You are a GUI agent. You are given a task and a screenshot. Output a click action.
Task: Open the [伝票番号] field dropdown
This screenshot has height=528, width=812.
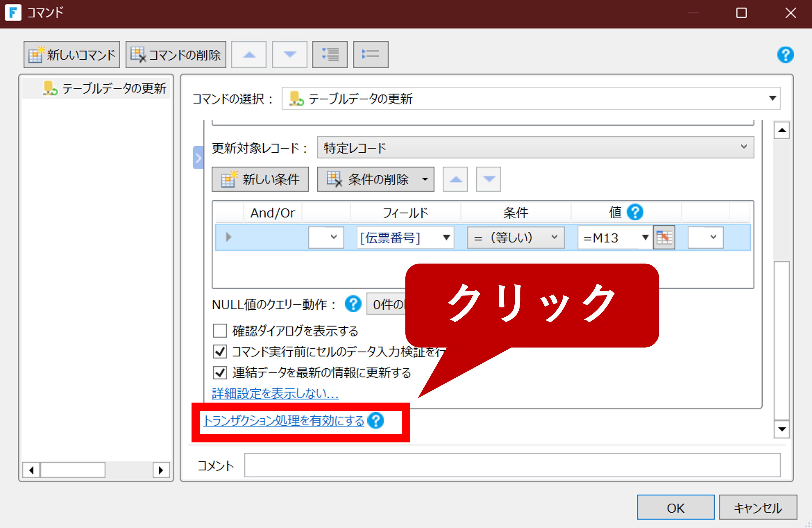point(446,238)
